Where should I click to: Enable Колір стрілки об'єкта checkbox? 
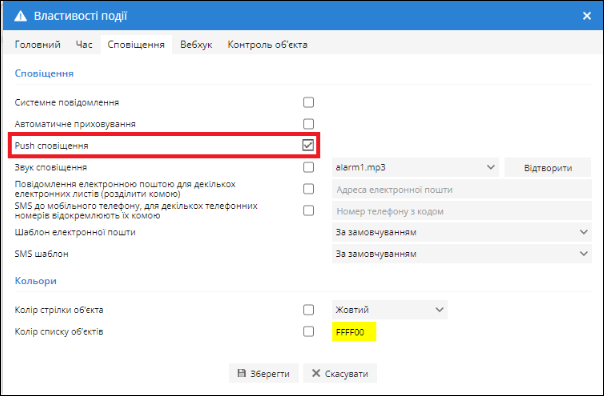308,310
